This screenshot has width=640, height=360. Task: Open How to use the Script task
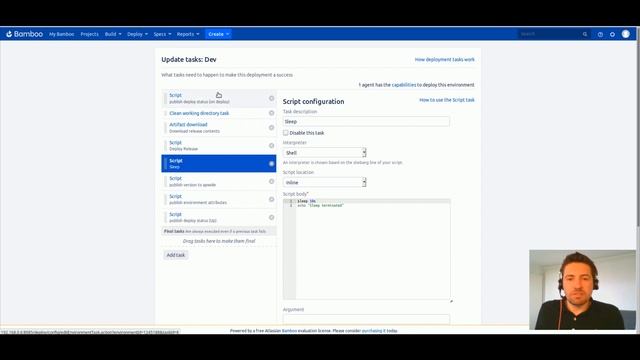pos(447,100)
